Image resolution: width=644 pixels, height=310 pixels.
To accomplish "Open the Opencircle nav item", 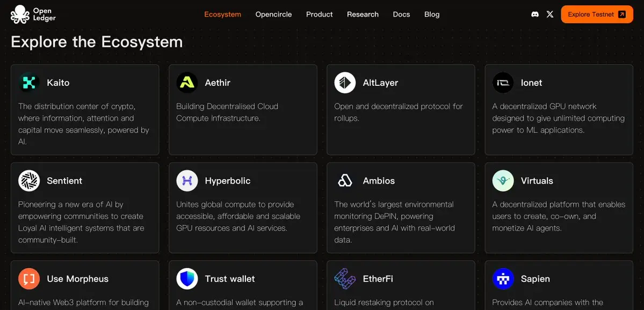I will (273, 14).
